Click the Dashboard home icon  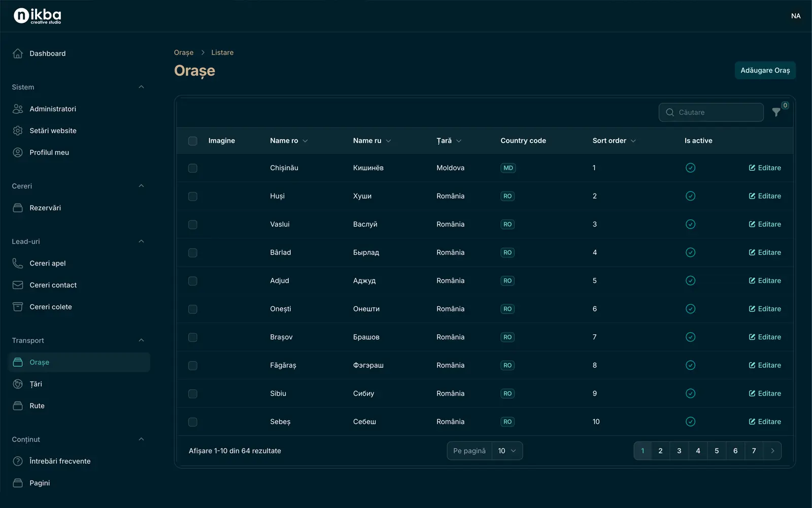pos(18,53)
